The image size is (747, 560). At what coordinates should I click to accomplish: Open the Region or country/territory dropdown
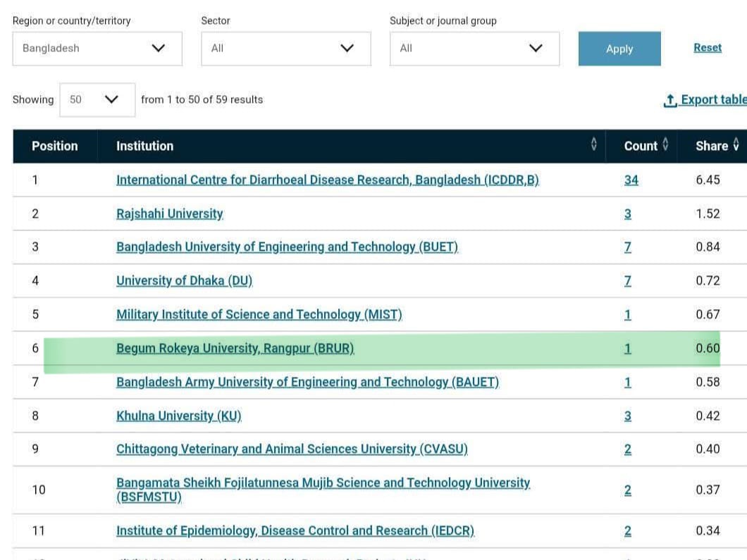coord(97,49)
